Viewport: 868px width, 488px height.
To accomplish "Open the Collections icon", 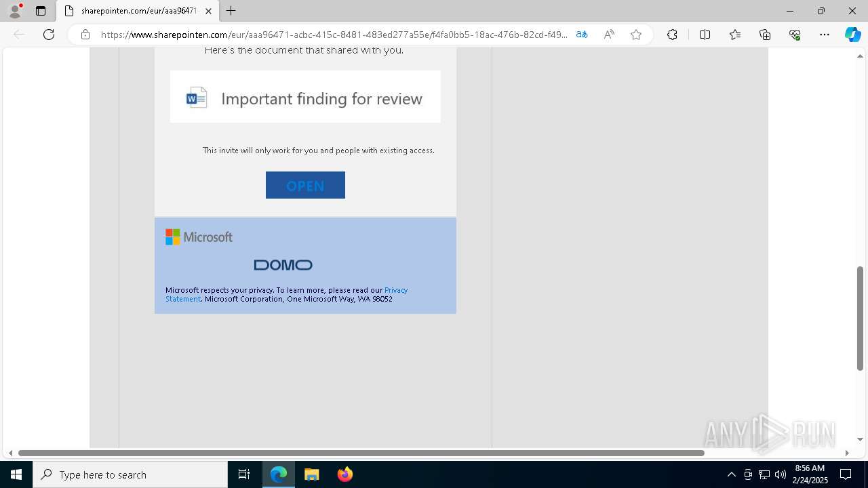I will (765, 35).
